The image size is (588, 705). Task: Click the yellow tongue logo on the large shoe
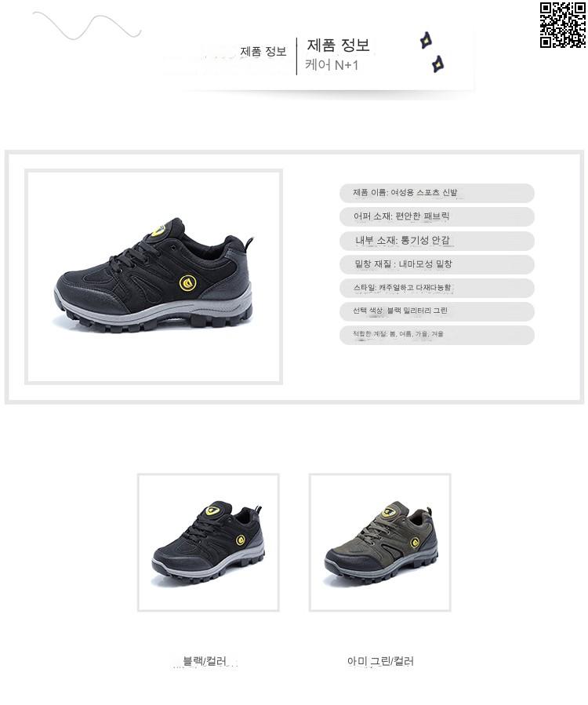click(x=158, y=231)
